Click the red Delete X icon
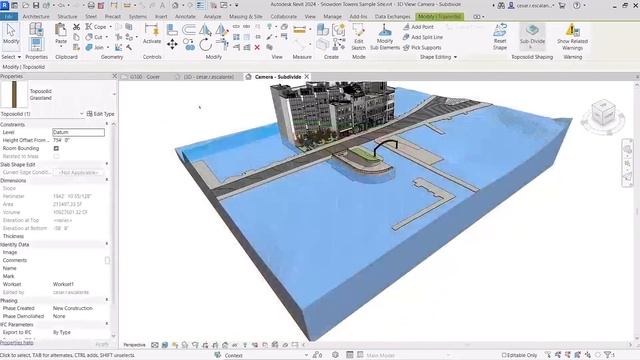 (x=257, y=47)
